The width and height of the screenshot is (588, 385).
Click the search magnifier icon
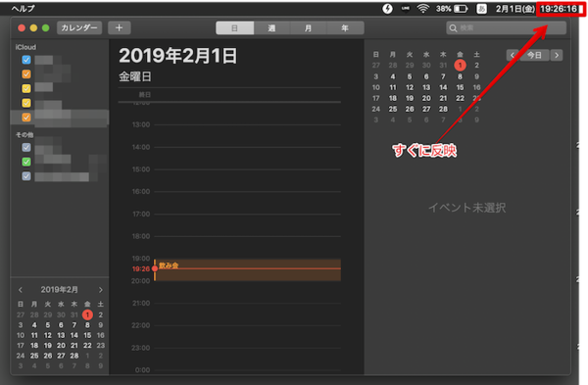click(x=453, y=28)
